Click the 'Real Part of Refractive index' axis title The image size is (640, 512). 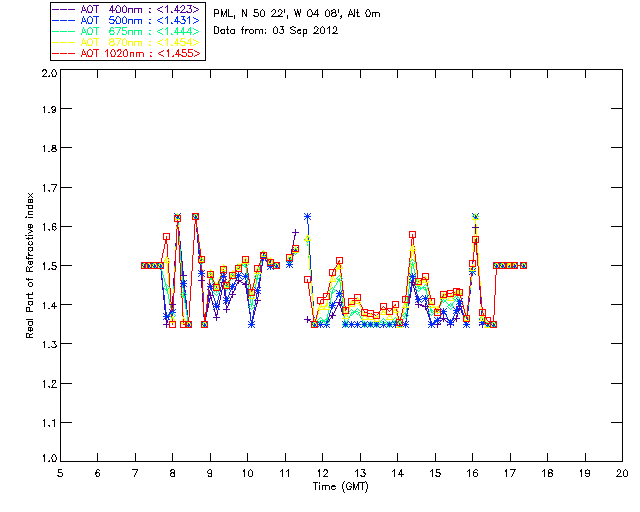coord(29,265)
